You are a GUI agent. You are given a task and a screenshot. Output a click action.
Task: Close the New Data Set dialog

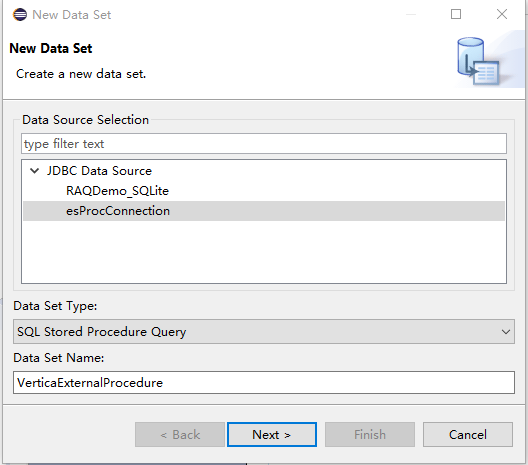tap(502, 14)
